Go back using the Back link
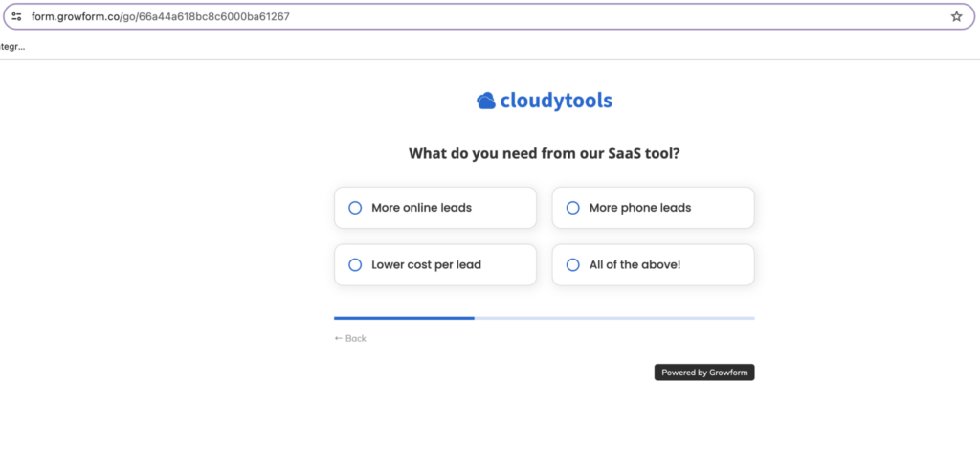Viewport: 980px width, 475px height. click(x=350, y=338)
